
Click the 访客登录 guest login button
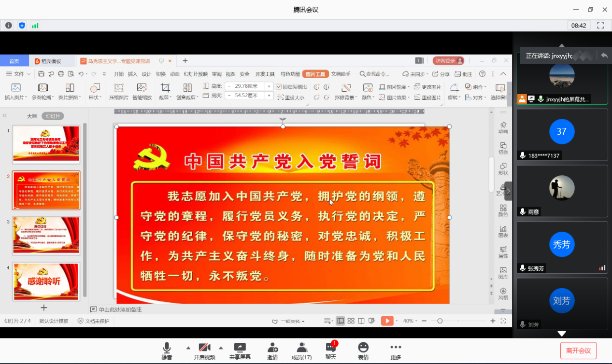click(x=448, y=61)
